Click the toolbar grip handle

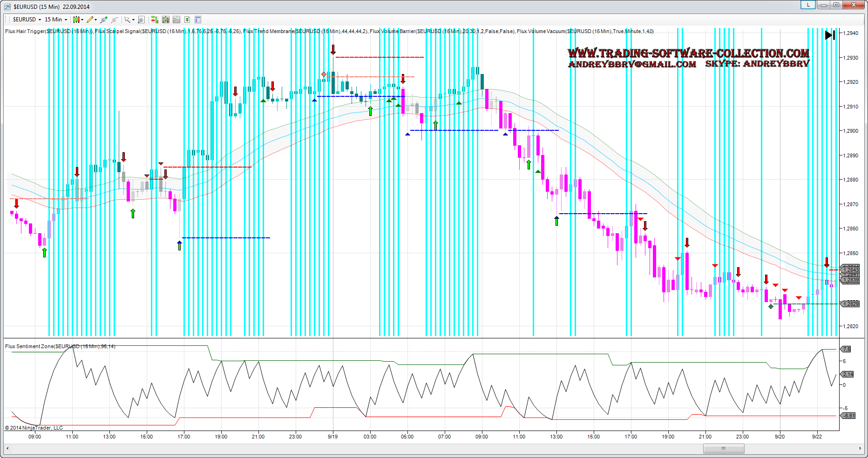click(6, 20)
